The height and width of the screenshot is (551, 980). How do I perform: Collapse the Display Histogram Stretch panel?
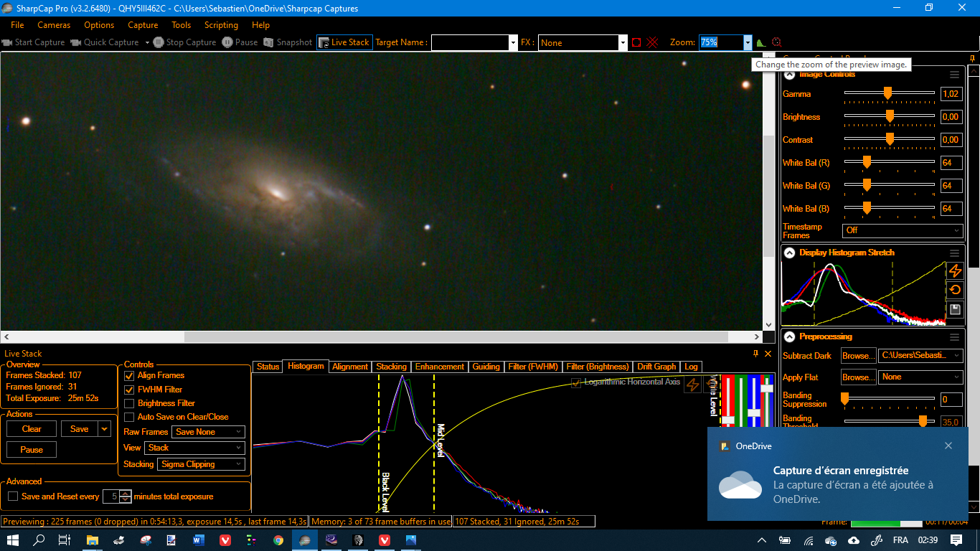click(789, 253)
